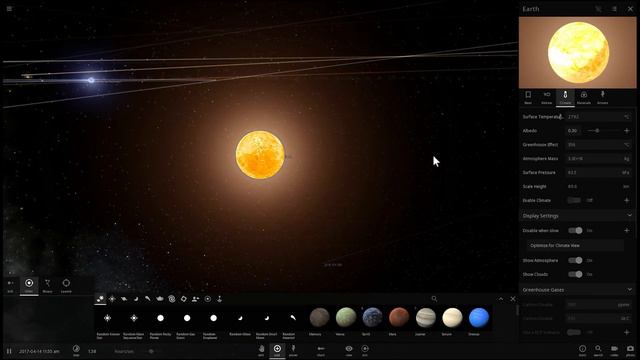
Task: Select the Still add mode icon
Action: [x=11, y=285]
